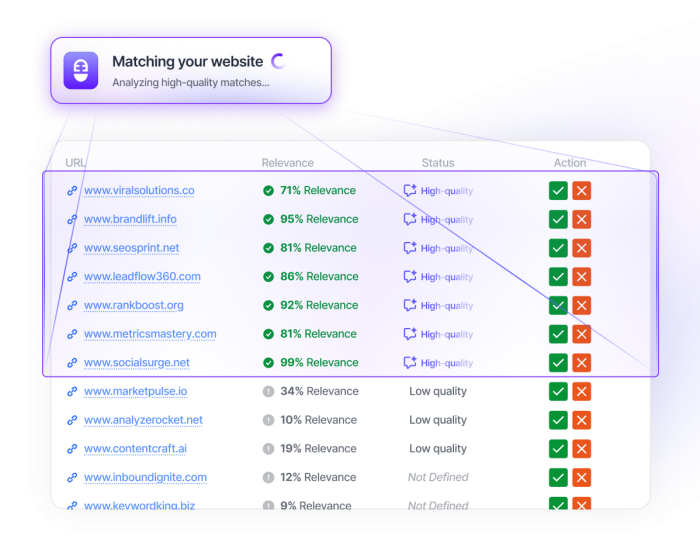The image size is (700, 546).
Task: Reject www.metricsmastery.com with orange X
Action: tap(582, 334)
